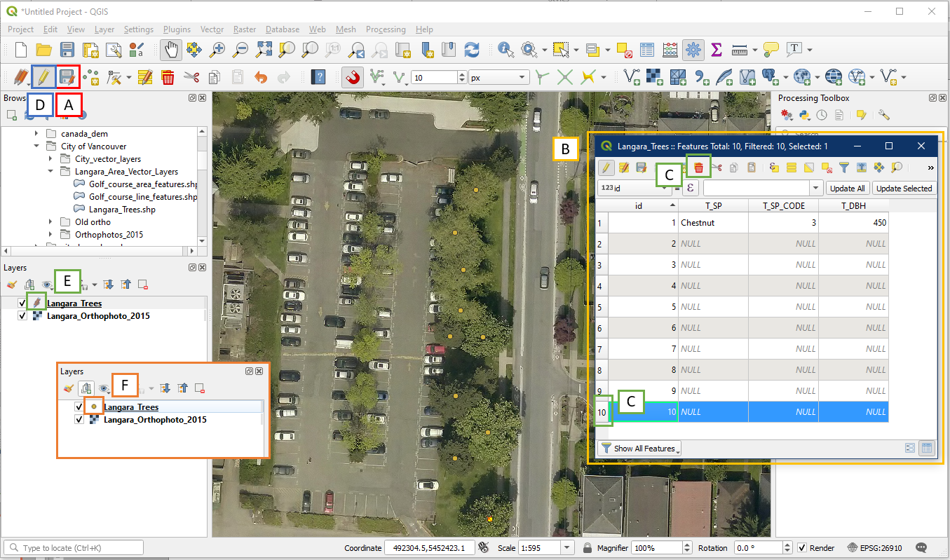The width and height of the screenshot is (950, 560).
Task: Uncheck the Langara_Orthophoto_2015 layer checkbox
Action: (x=22, y=316)
